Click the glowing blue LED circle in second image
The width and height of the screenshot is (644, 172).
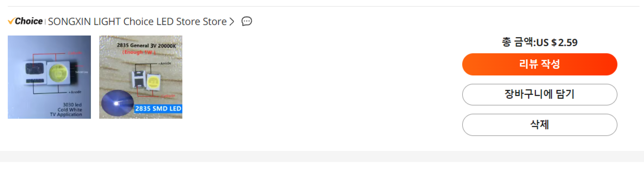pyautogui.click(x=117, y=103)
